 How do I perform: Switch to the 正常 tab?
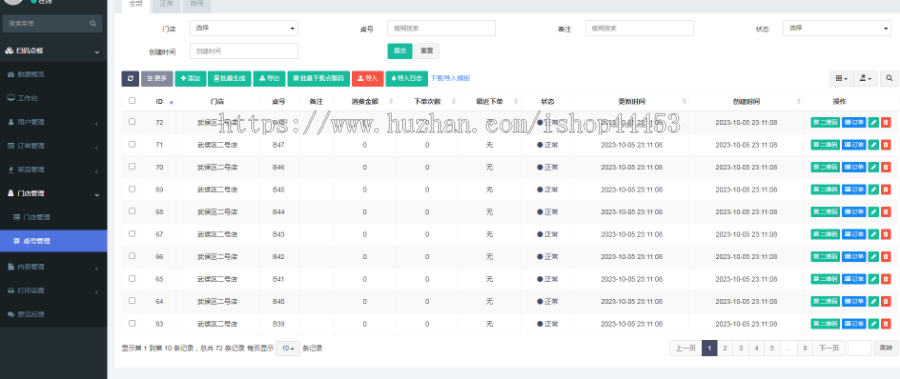(166, 5)
